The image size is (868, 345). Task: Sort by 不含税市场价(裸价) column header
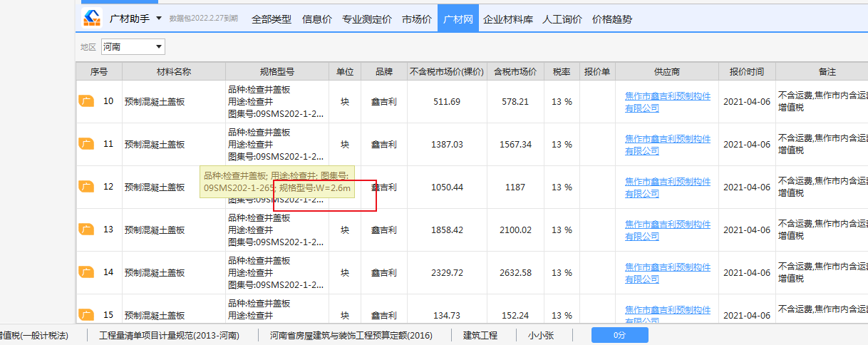coord(447,71)
